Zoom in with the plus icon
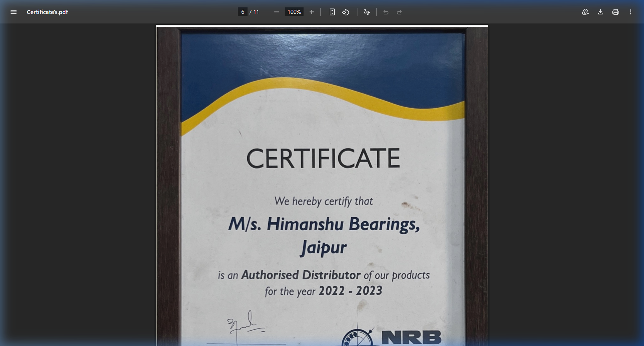The height and width of the screenshot is (346, 644). click(312, 12)
